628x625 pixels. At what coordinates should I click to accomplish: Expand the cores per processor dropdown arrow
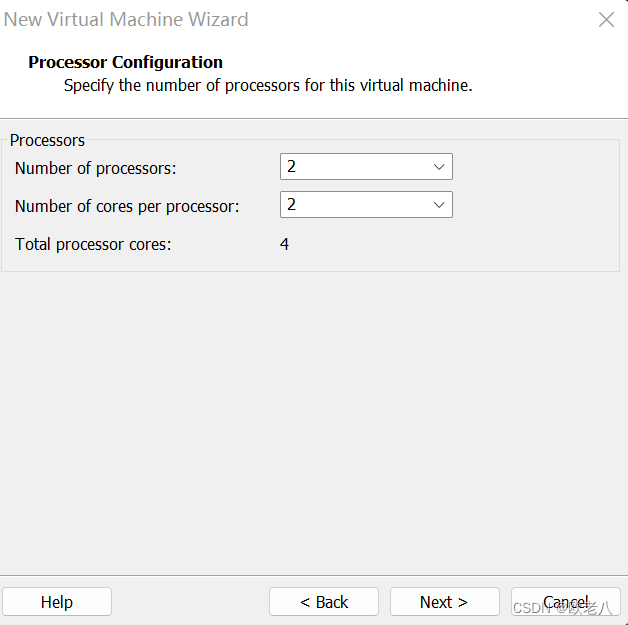[x=439, y=205]
